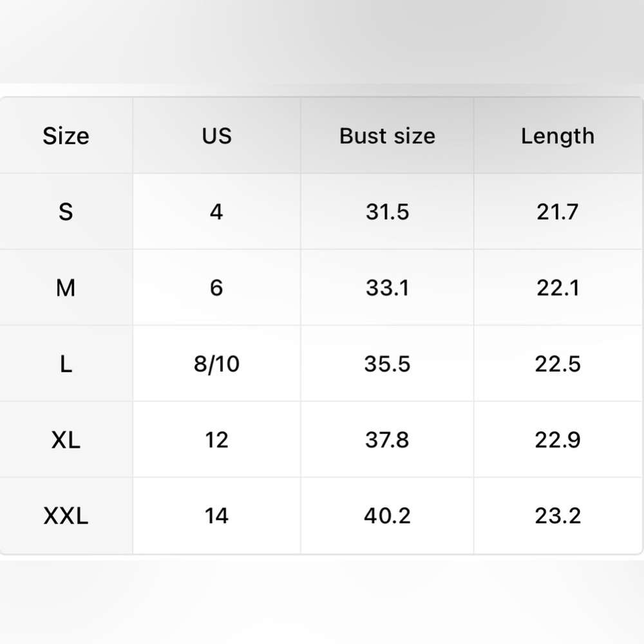Click bust size value 31.5
This screenshot has height=644, width=644.
pos(387,212)
